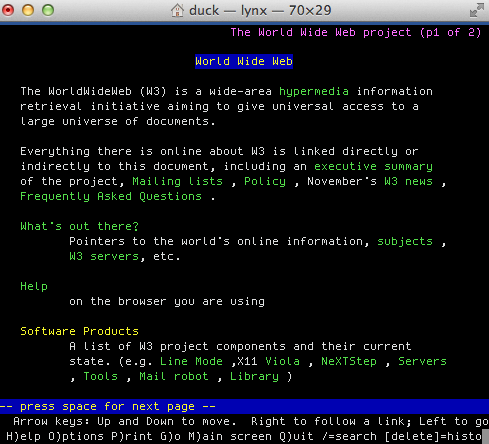Open the hypermedia link
The image size is (489, 444).
314,91
